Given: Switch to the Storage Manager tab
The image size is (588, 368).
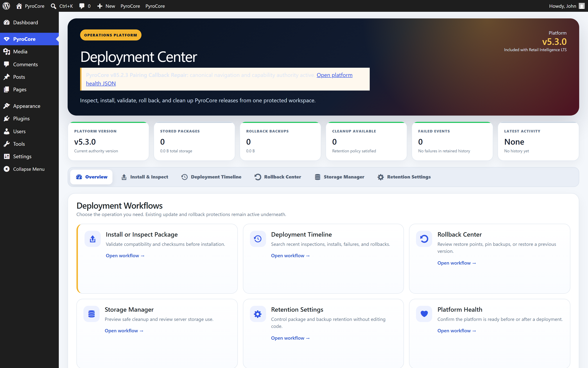Looking at the screenshot, I should [339, 177].
